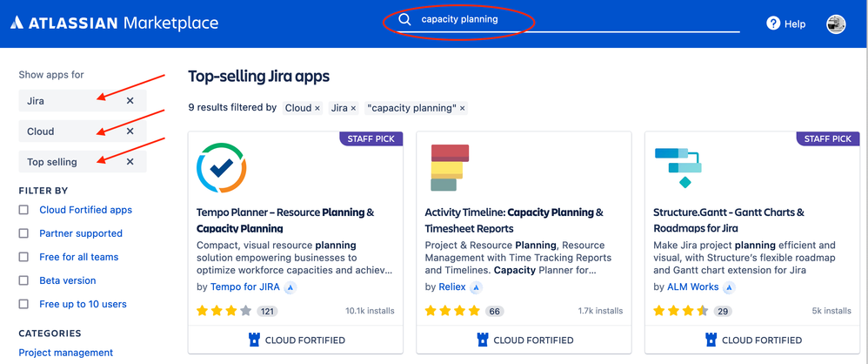
Task: Click the Activity Timeline star rating
Action: click(453, 311)
